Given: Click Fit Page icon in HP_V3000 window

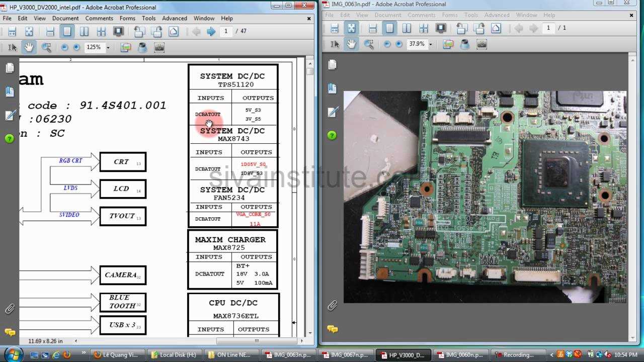Looking at the screenshot, I should pyautogui.click(x=29, y=32).
